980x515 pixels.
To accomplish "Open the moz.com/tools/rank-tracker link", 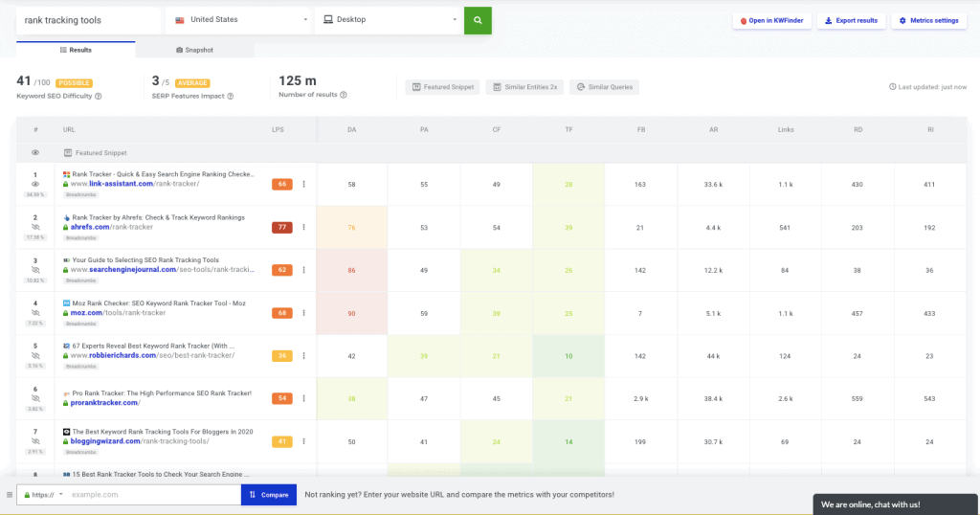I will coord(118,312).
